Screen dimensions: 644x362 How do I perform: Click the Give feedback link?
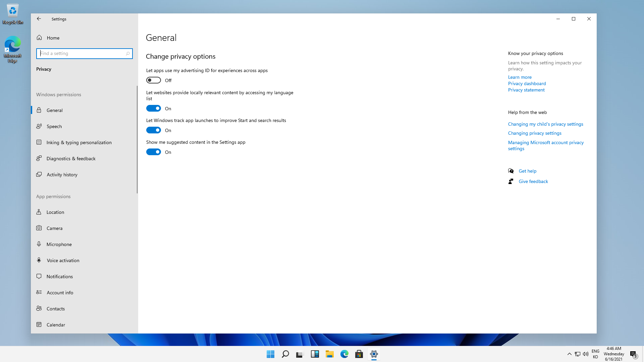pyautogui.click(x=533, y=181)
